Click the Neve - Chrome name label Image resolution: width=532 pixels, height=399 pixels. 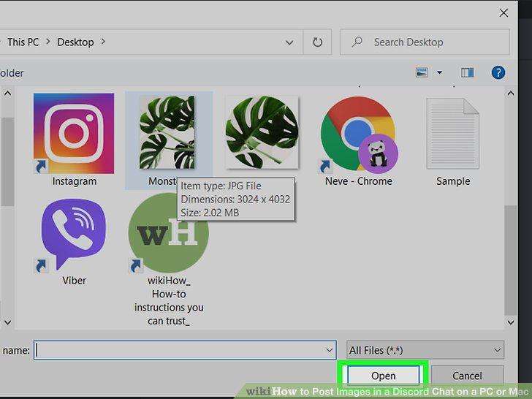tap(359, 181)
